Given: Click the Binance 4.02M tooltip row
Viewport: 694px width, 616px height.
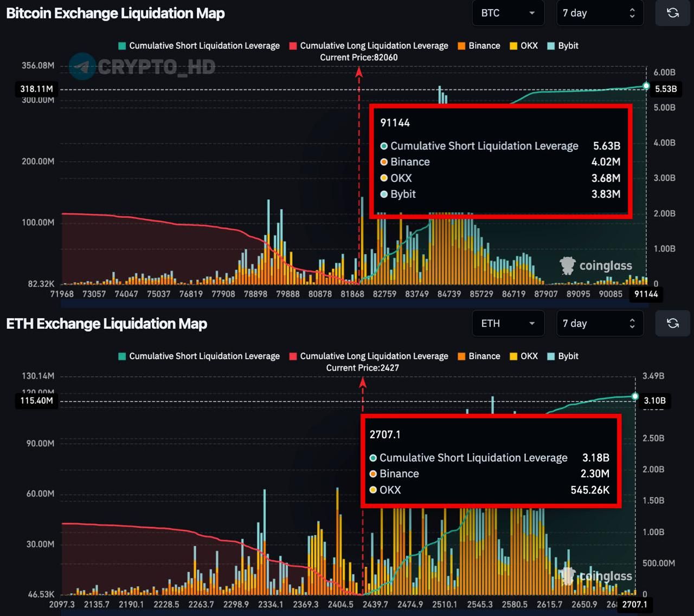Looking at the screenshot, I should [x=500, y=162].
